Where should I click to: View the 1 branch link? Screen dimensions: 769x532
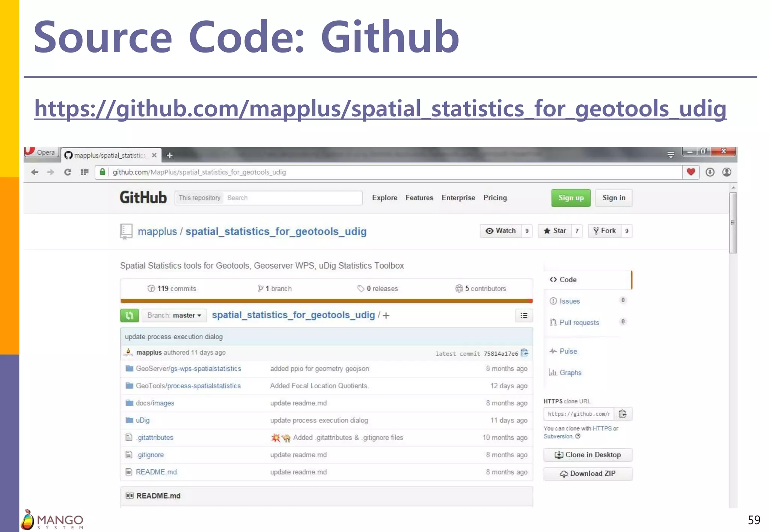click(275, 289)
